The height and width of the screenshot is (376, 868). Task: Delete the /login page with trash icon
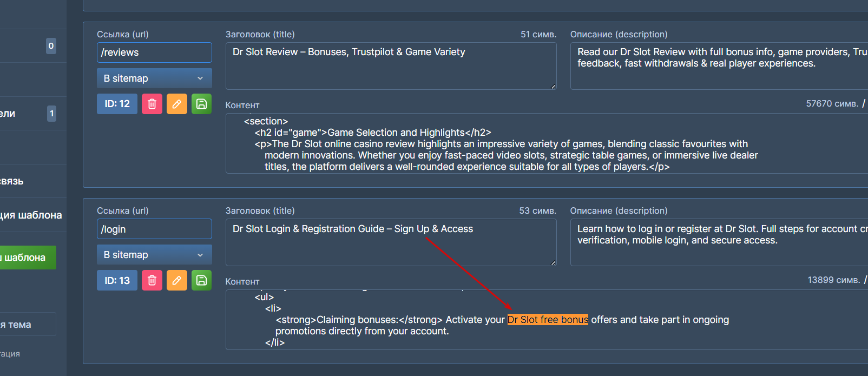click(x=152, y=280)
